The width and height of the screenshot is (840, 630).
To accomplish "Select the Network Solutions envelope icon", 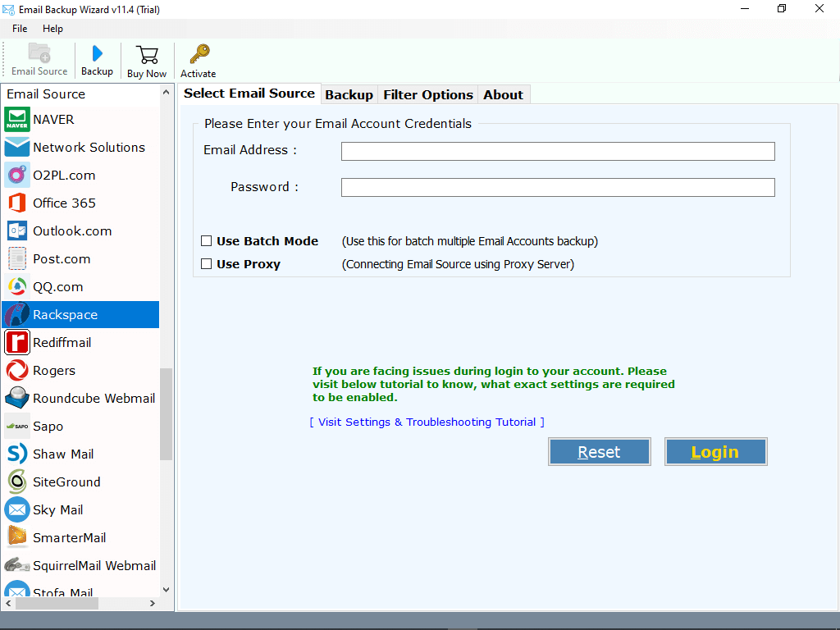I will (17, 148).
